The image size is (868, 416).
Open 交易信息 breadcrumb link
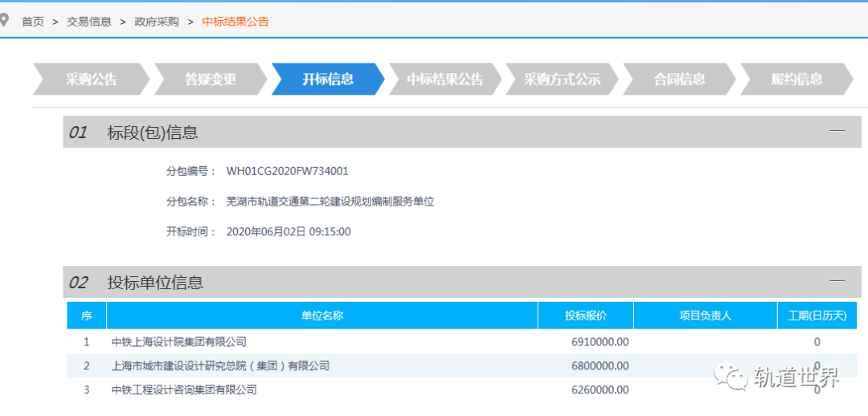[x=89, y=22]
